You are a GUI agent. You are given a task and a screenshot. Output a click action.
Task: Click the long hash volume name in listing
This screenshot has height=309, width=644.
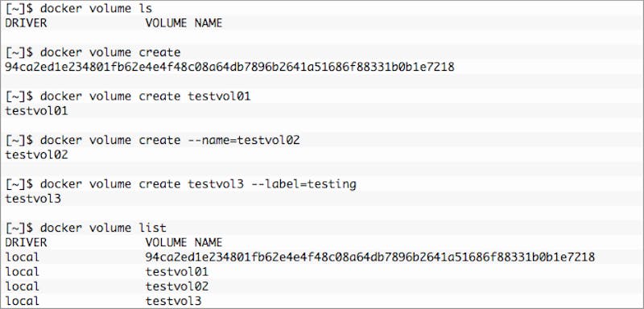[370, 257]
